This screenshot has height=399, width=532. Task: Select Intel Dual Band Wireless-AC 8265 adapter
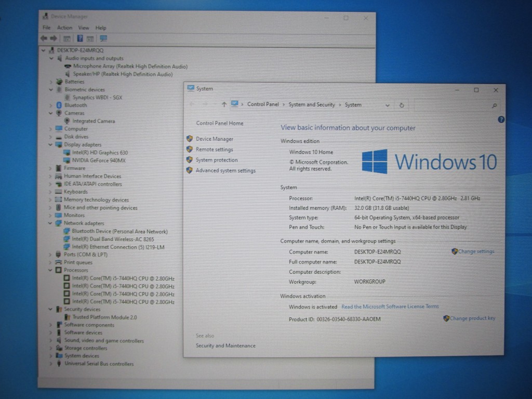pos(113,239)
